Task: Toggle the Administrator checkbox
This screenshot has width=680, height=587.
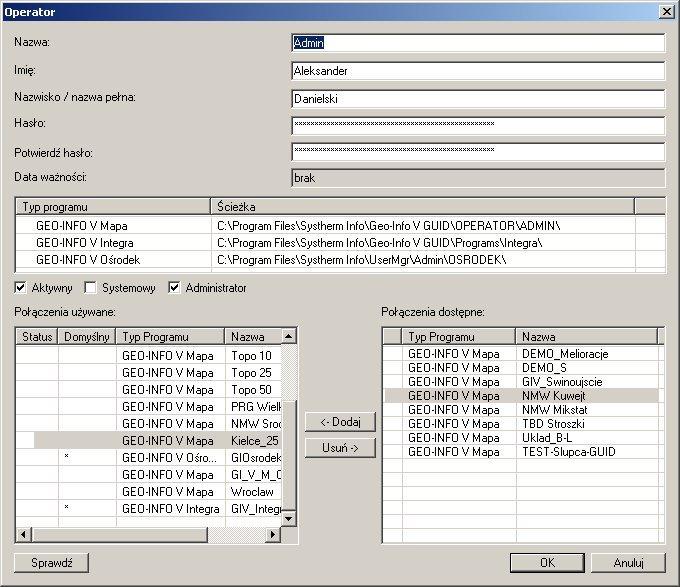Action: click(174, 287)
